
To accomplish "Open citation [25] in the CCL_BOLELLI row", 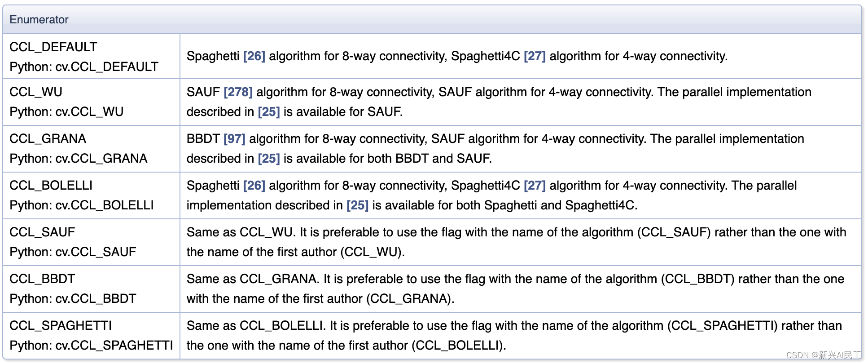I will (x=357, y=205).
